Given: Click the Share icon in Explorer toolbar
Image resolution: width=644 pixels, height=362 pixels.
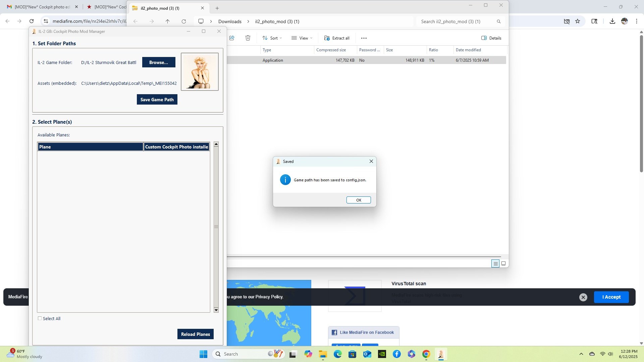Looking at the screenshot, I should (232, 38).
